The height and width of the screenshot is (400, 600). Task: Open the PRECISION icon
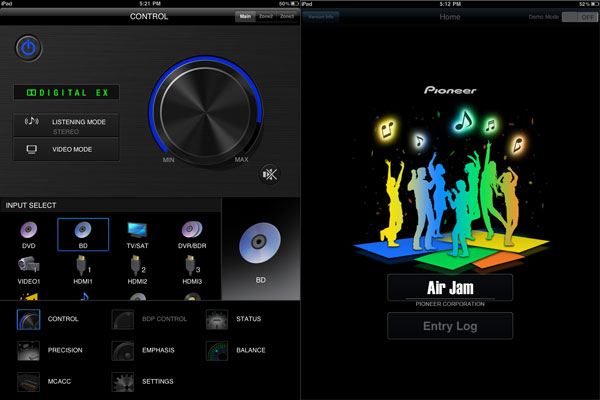(x=28, y=351)
